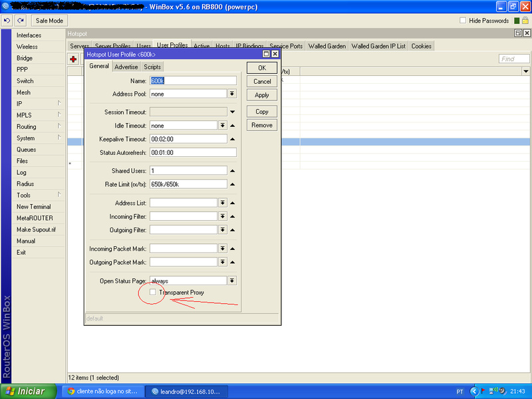
Task: Open New Terminal from the sidebar
Action: [34, 207]
